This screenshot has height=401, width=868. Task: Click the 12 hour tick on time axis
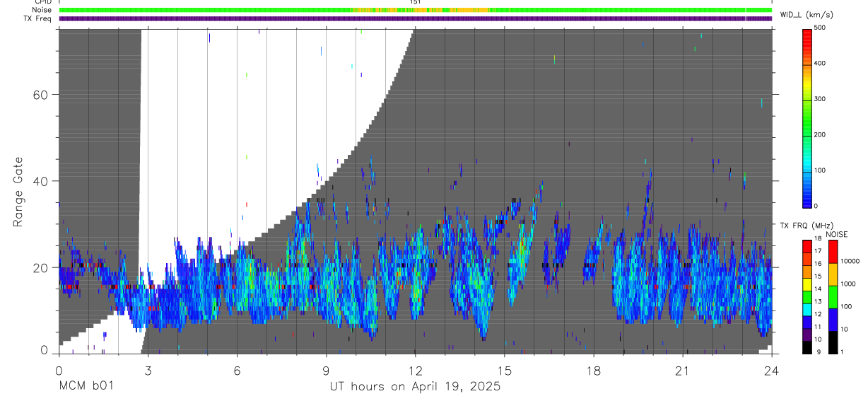click(x=416, y=370)
